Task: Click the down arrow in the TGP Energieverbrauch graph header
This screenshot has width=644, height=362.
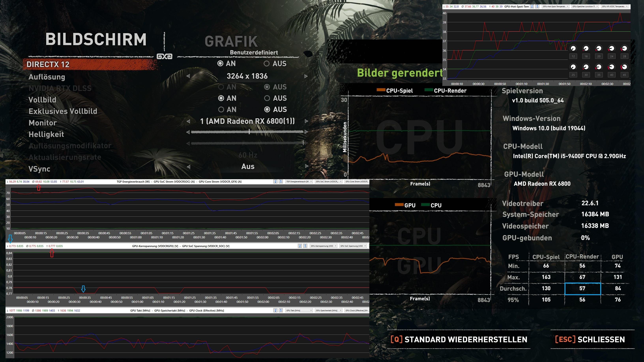Action: pyautogui.click(x=281, y=181)
